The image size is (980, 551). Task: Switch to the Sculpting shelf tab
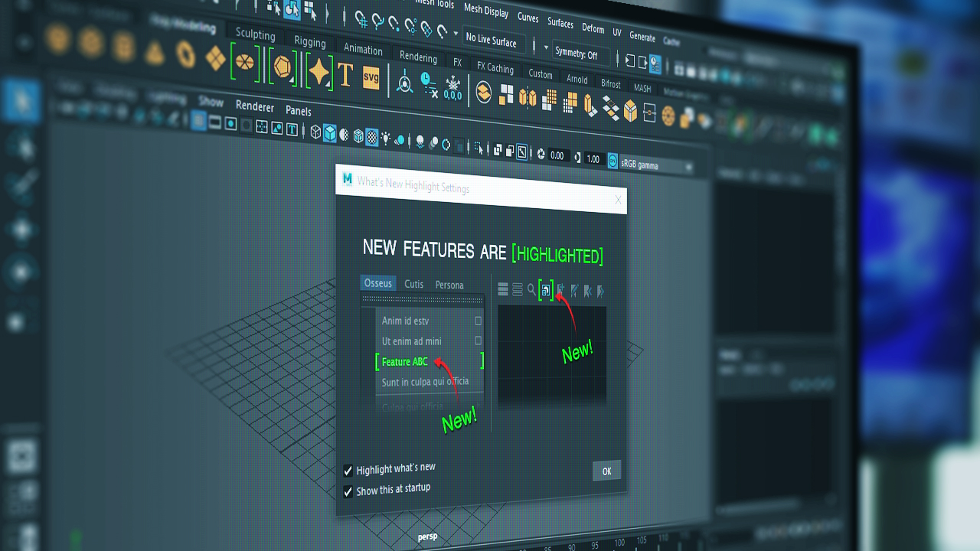coord(255,34)
